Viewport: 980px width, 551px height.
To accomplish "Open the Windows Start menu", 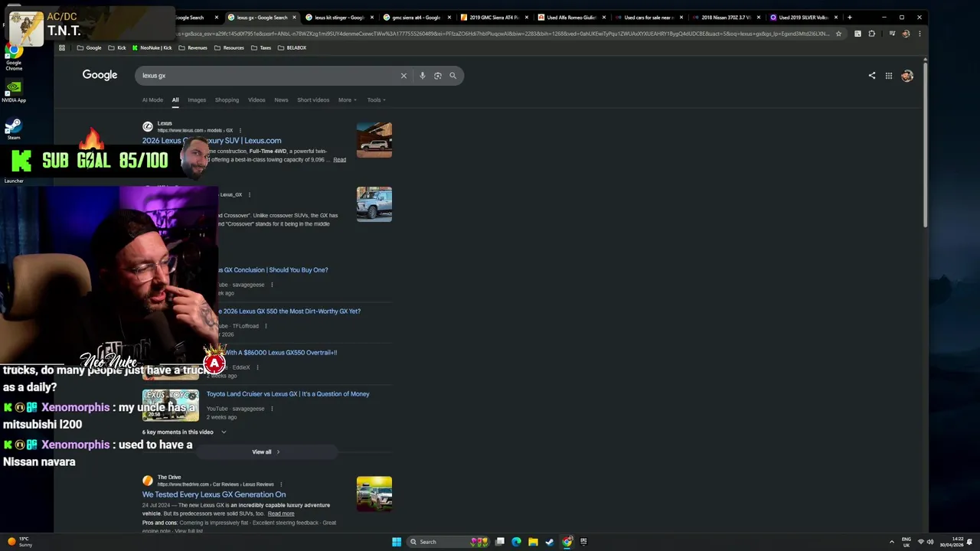I will (397, 542).
